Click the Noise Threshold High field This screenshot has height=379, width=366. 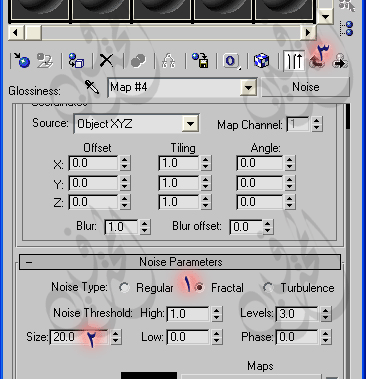[189, 314]
